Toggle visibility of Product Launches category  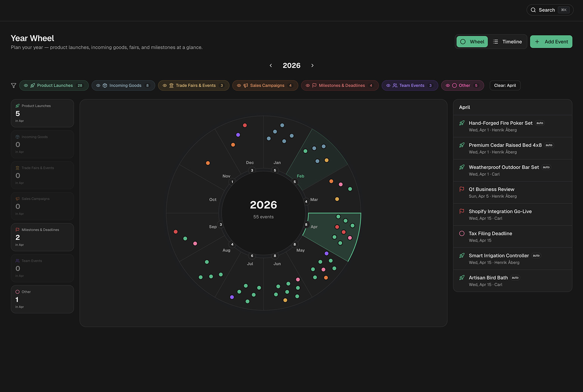pyautogui.click(x=26, y=85)
